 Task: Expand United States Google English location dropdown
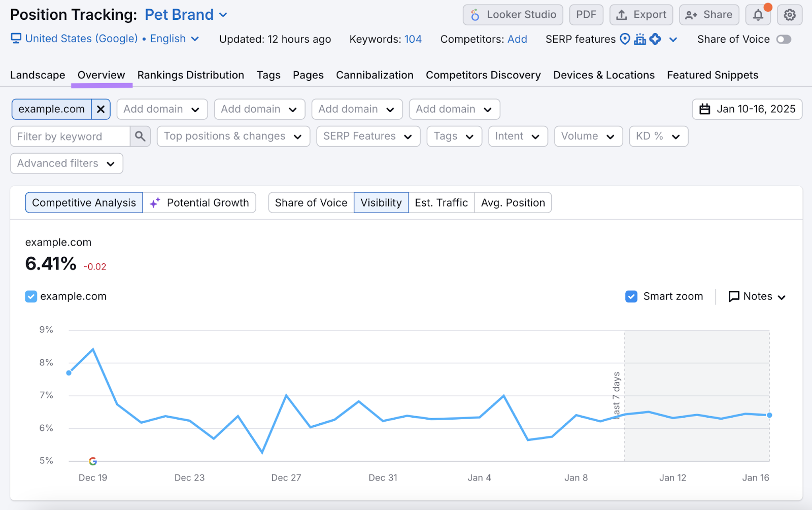(112, 39)
